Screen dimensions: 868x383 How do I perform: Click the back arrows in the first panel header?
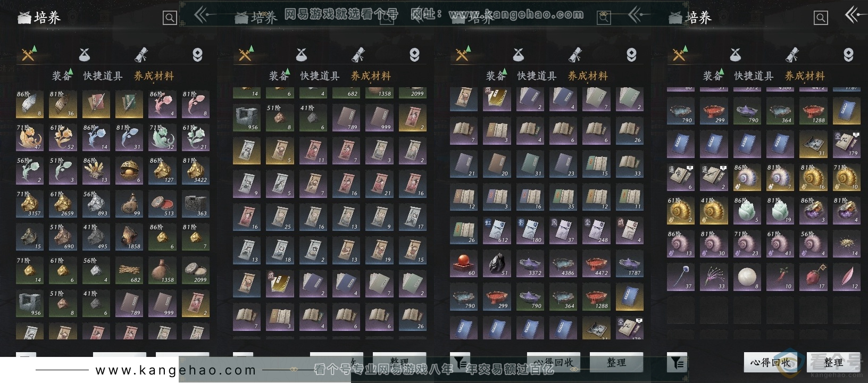pyautogui.click(x=202, y=15)
